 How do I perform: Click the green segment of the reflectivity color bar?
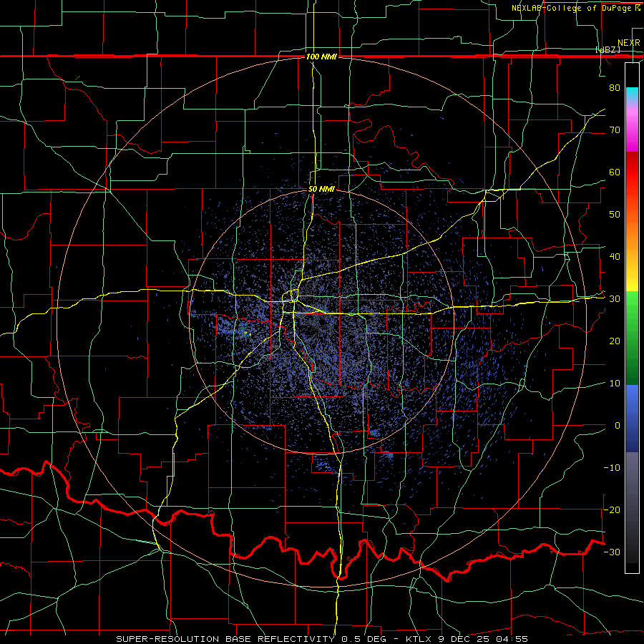click(632, 338)
